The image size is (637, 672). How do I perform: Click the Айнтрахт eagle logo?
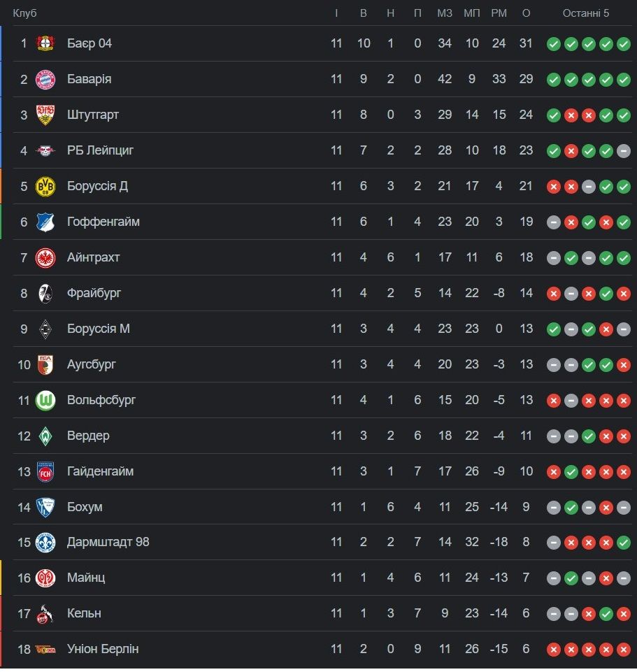click(x=45, y=257)
